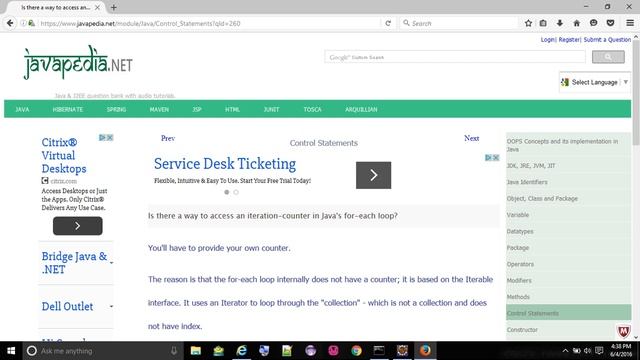Reload the page with the refresh icon

388,23
